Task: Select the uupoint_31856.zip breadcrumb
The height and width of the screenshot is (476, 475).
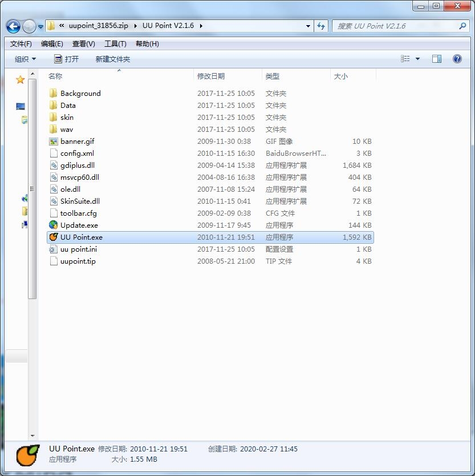Action: pos(98,26)
